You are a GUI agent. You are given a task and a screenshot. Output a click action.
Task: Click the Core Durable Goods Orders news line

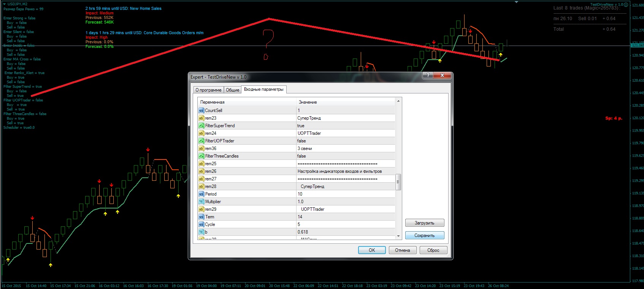click(x=144, y=33)
